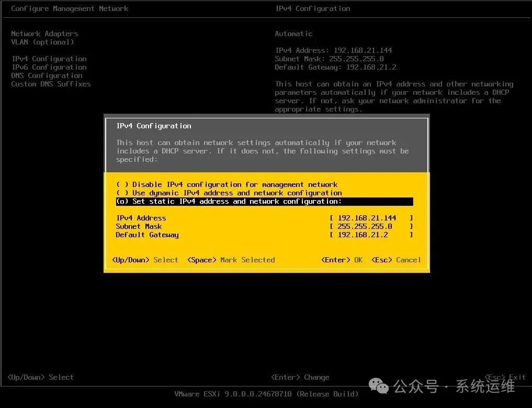Screen dimensions: 532x408
Task: Open VLAN (optional) menu entry
Action: click(x=42, y=42)
